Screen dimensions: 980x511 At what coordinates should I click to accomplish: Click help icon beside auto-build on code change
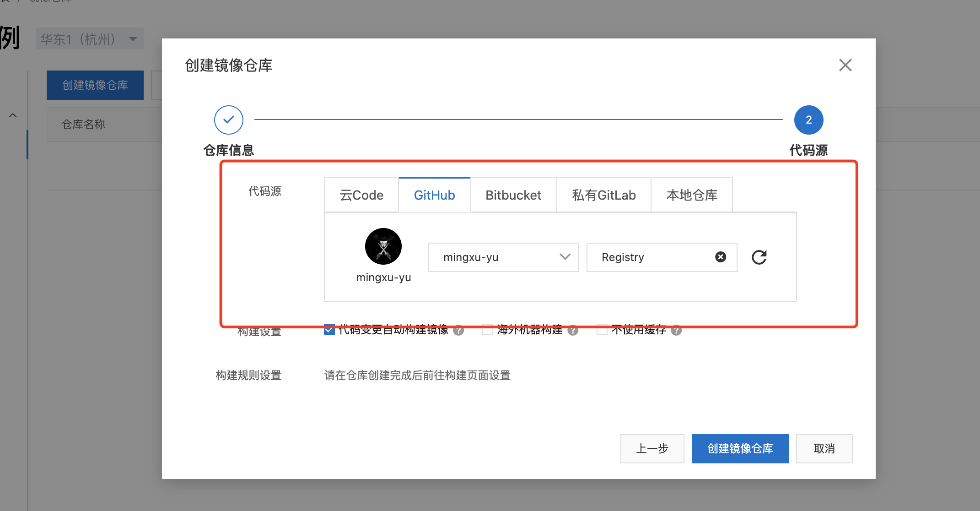(458, 330)
